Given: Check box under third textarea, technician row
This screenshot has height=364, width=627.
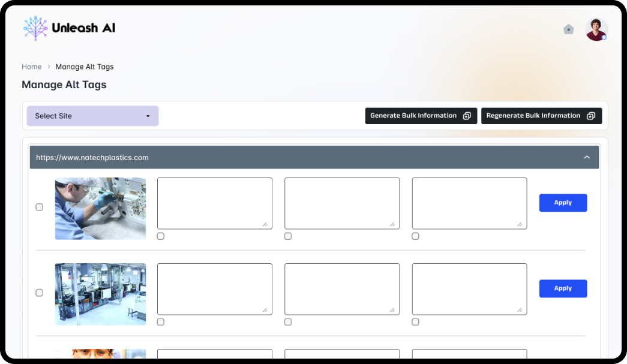Looking at the screenshot, I should pyautogui.click(x=415, y=236).
